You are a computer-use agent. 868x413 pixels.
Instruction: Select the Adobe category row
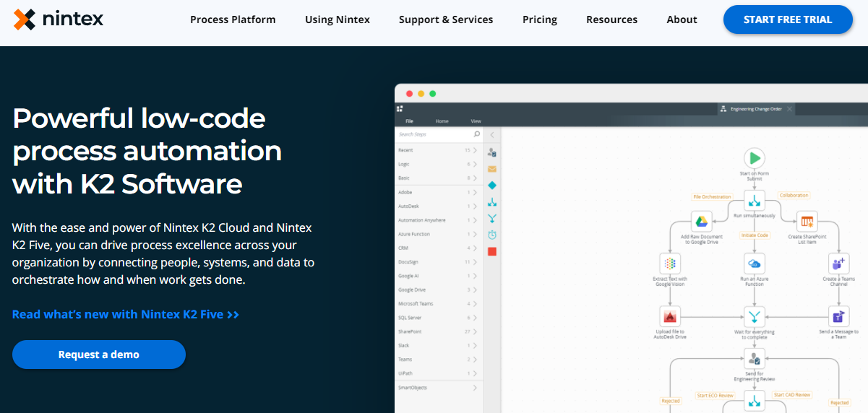point(439,192)
